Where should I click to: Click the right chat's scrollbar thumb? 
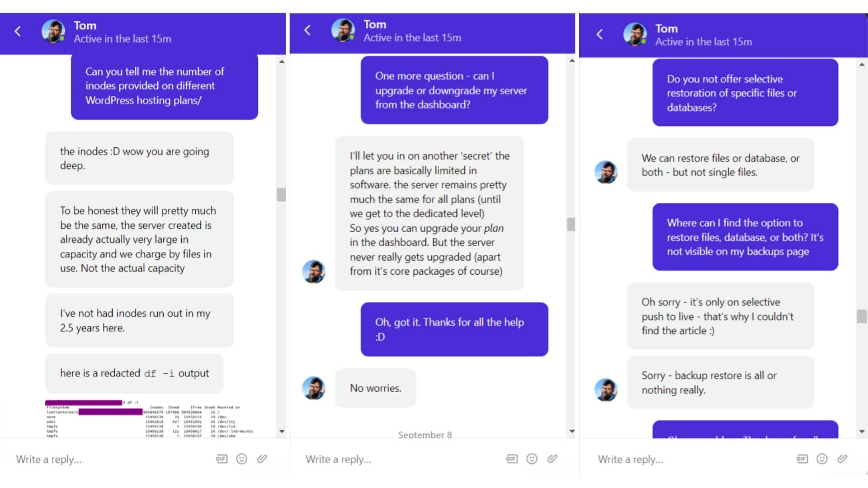click(862, 316)
